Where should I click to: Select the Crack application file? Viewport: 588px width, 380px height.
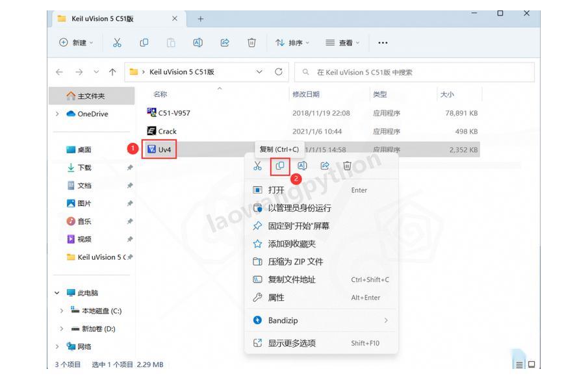point(162,131)
